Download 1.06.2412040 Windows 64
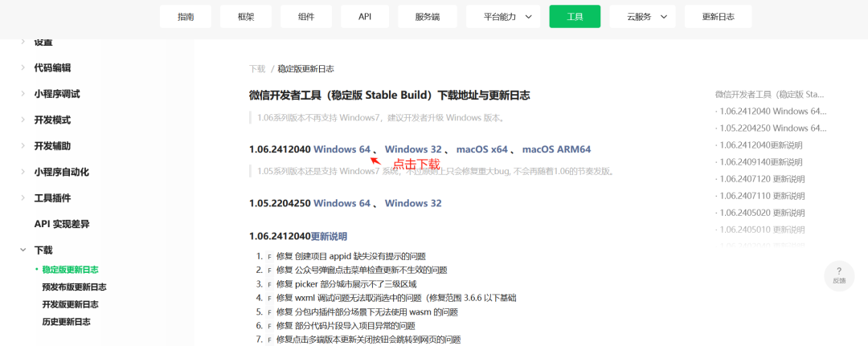 [x=342, y=149]
